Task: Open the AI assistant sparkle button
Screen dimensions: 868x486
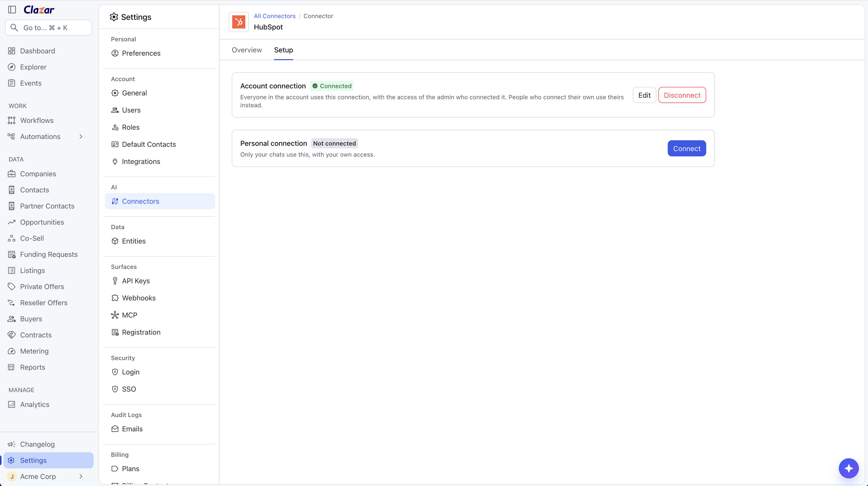Action: coord(848,468)
